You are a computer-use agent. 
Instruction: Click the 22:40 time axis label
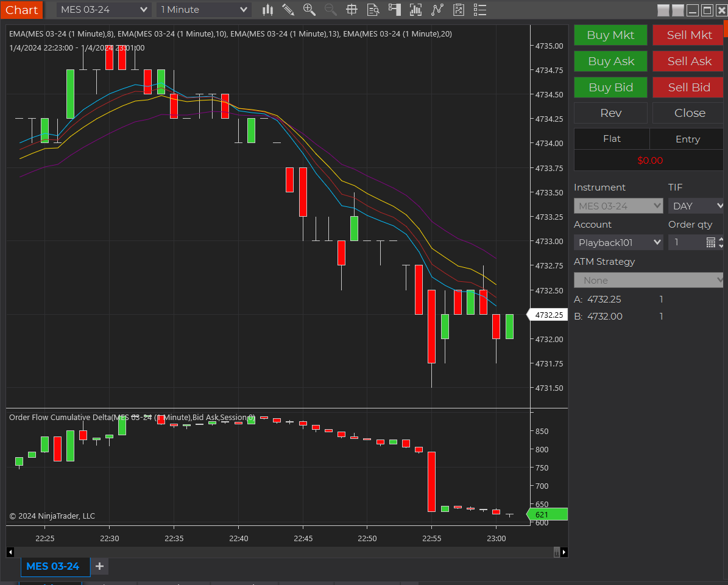238,539
